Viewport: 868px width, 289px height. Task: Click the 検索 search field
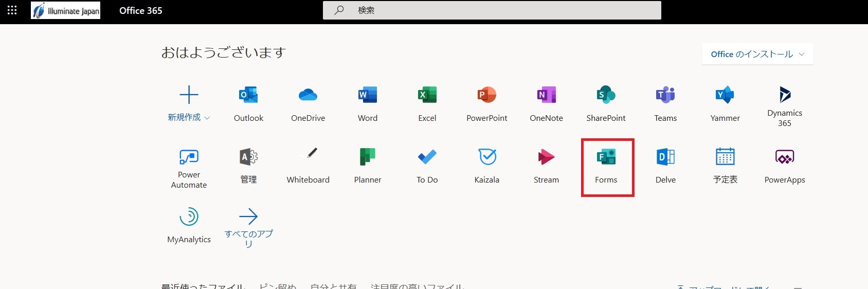coord(492,10)
